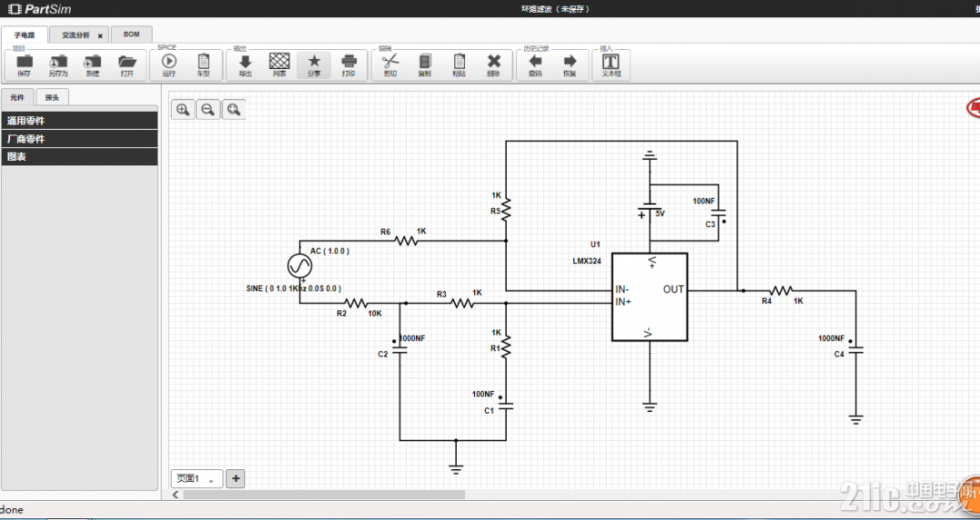980x520 pixels.
Task: Open the 页面1 page dropdown
Action: [197, 479]
